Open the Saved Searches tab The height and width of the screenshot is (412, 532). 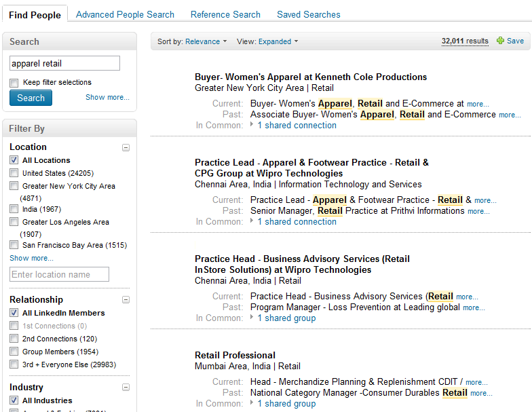[x=309, y=14]
